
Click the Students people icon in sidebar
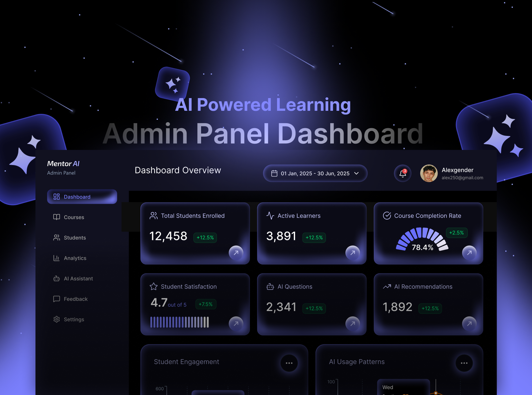(x=57, y=238)
